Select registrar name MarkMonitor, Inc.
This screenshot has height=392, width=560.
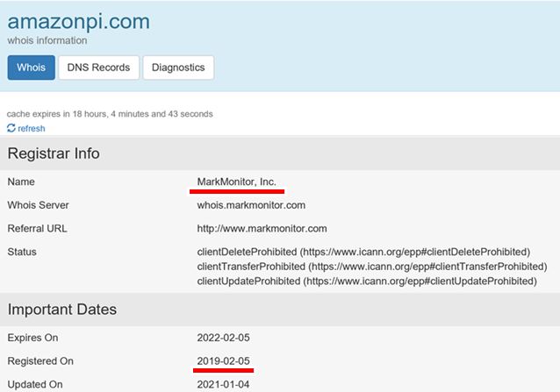point(237,182)
